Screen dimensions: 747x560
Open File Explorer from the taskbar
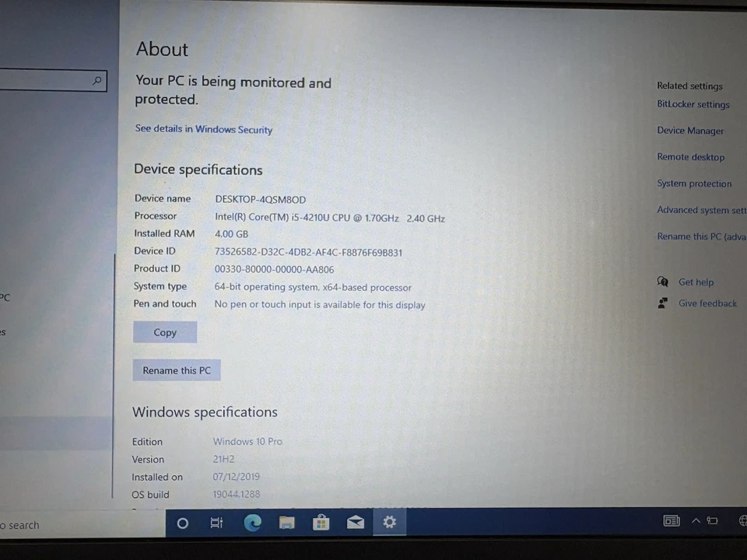[286, 523]
